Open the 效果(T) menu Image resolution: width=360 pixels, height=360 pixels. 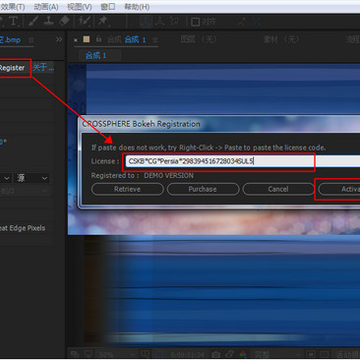12,7
